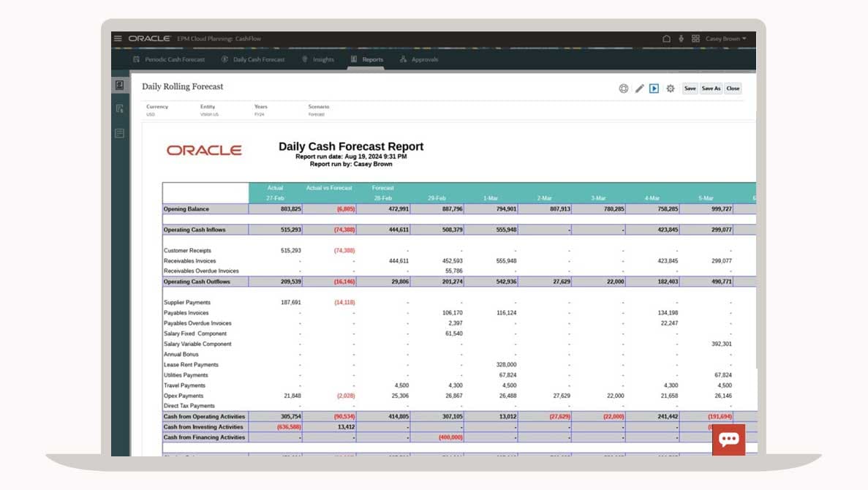Click the Close button in report toolbar
This screenshot has height=490, width=868.
(733, 88)
